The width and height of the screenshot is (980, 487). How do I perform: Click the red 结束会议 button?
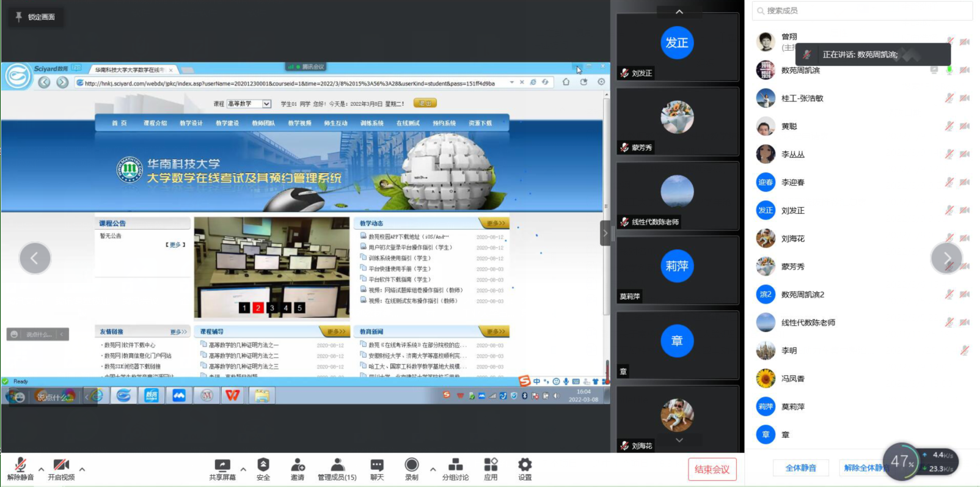click(712, 469)
